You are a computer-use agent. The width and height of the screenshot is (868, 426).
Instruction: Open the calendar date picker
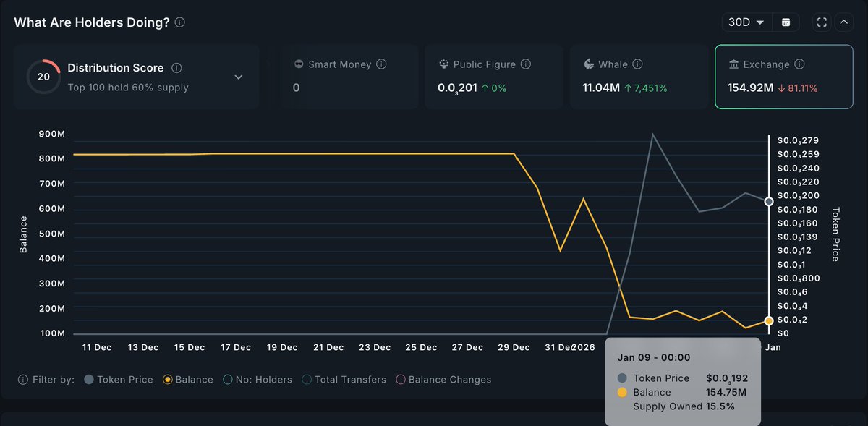click(786, 22)
